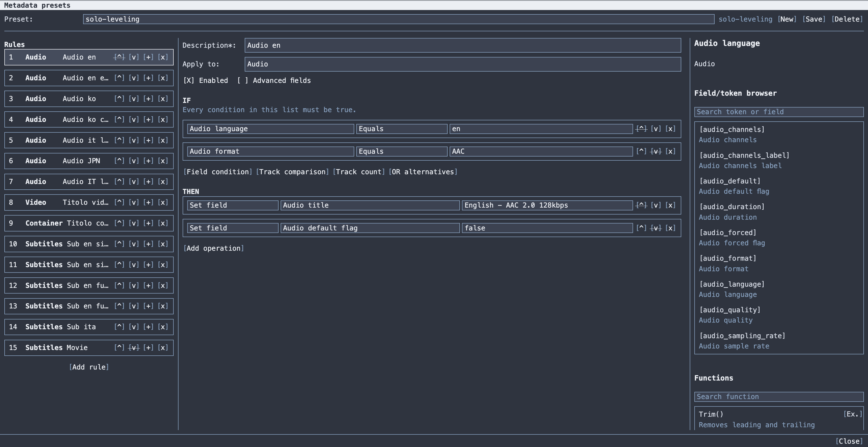Delete rule 9 Container 'Titolo co…'
Screen dimensions: 868x447
click(x=163, y=223)
